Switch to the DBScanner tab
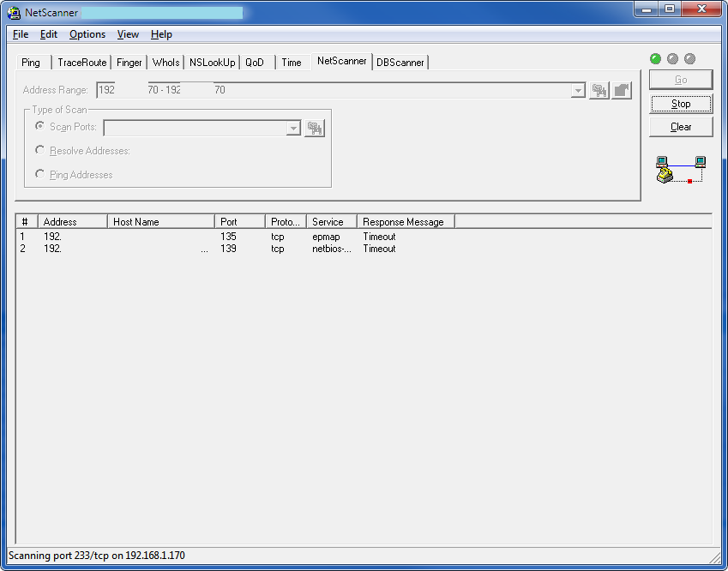The width and height of the screenshot is (728, 571). (400, 63)
